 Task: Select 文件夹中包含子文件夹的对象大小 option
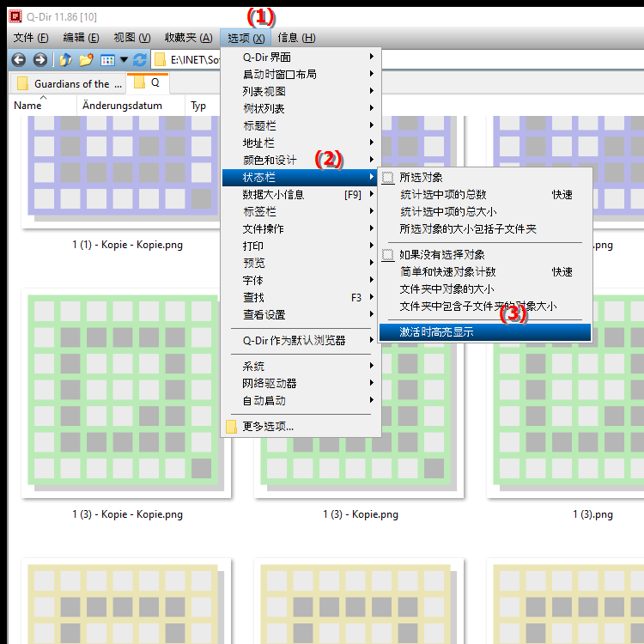coord(485,307)
